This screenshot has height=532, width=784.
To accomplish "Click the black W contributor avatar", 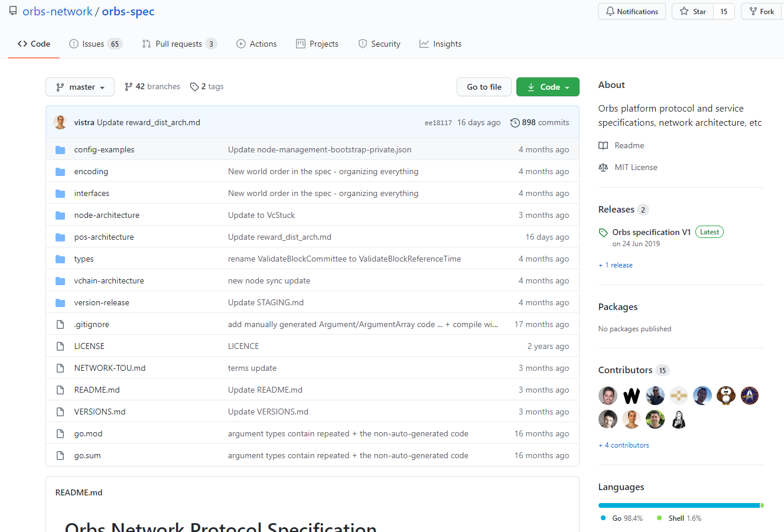I will point(632,396).
